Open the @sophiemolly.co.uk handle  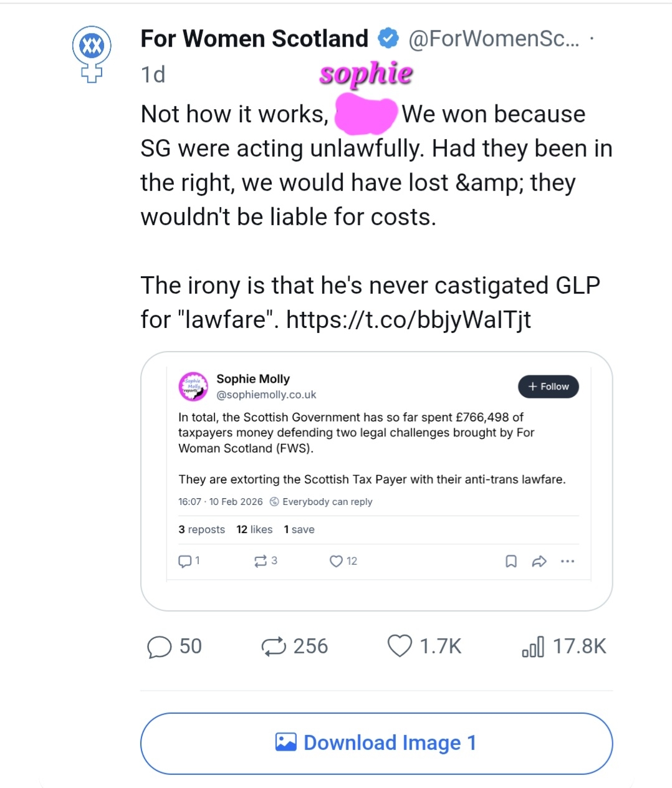point(266,395)
